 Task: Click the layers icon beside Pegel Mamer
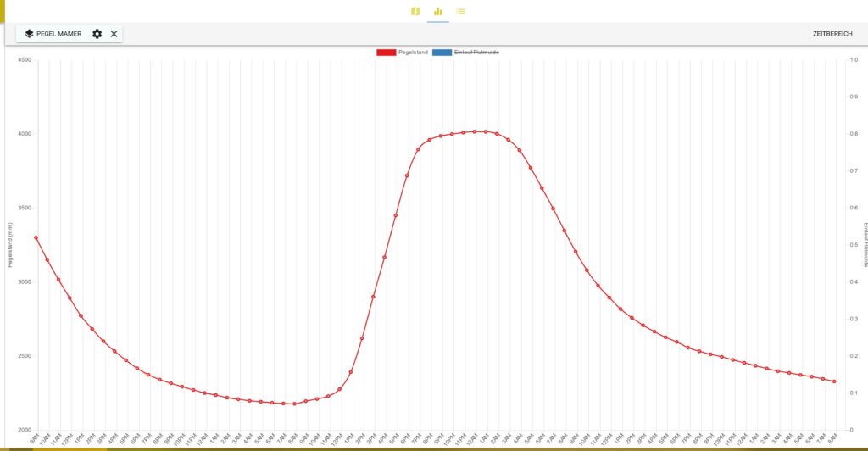[x=29, y=34]
